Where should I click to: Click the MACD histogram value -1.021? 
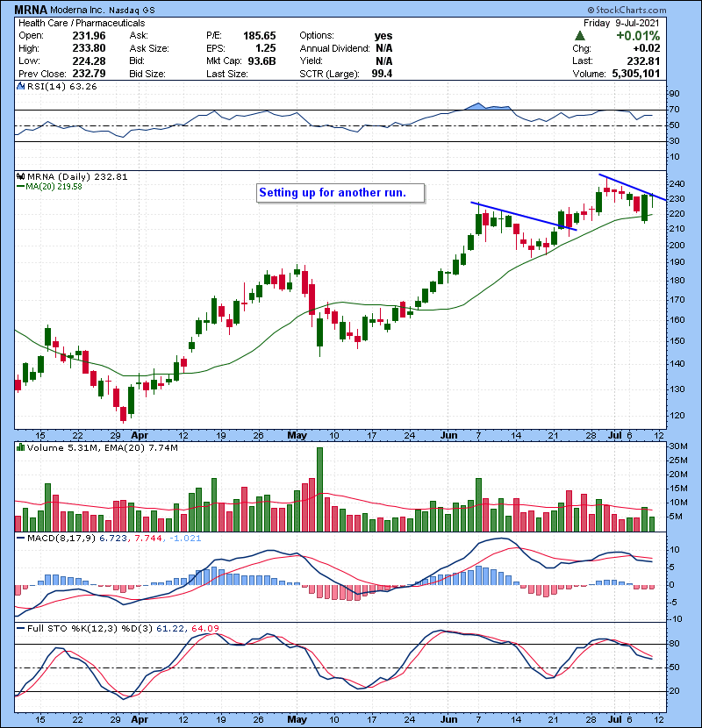(185, 539)
